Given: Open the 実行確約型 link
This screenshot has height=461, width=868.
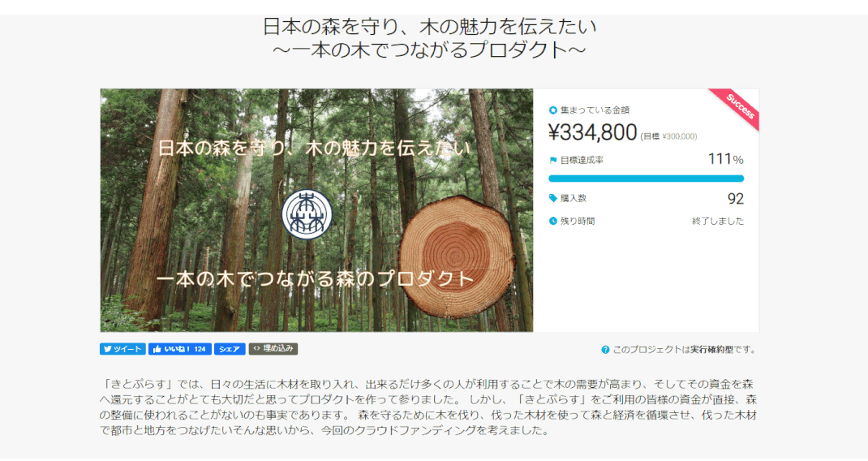Looking at the screenshot, I should pyautogui.click(x=711, y=350).
